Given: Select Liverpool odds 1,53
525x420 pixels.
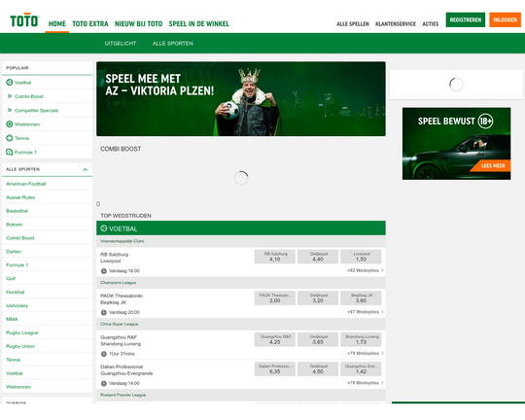Looking at the screenshot, I should coord(361,257).
